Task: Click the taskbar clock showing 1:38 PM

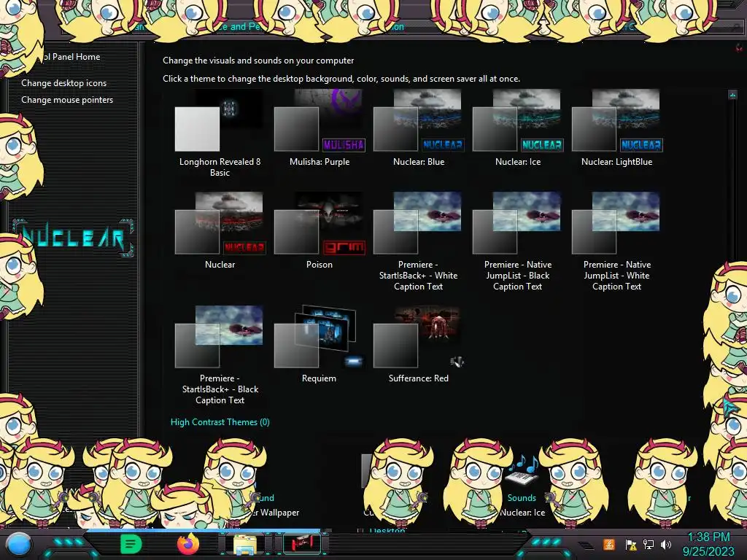Action: click(x=709, y=544)
